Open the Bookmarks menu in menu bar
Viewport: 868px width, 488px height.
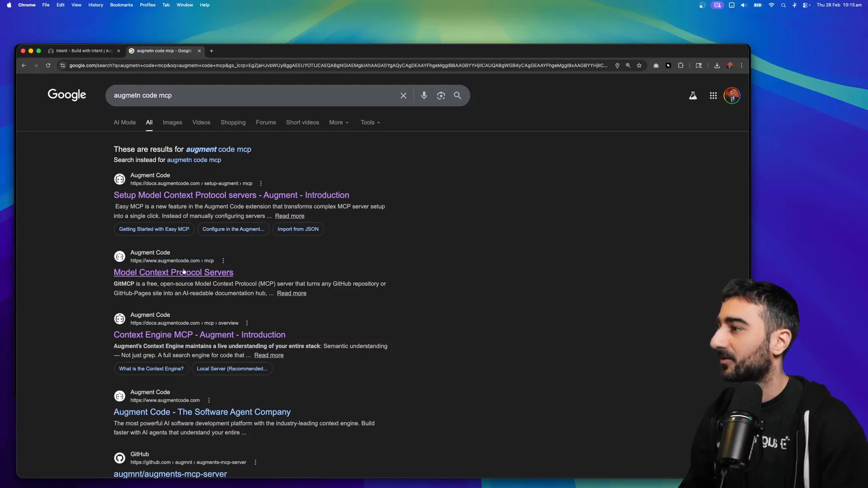[x=121, y=5]
